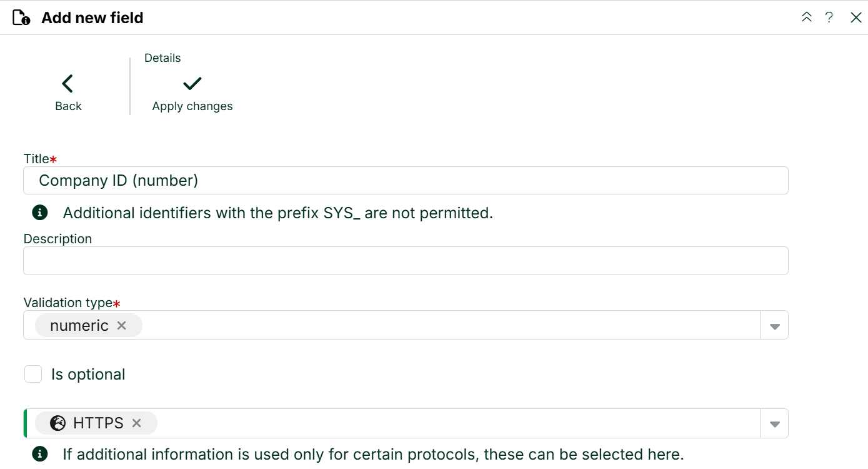
Task: Open help via the question mark icon
Action: (829, 18)
